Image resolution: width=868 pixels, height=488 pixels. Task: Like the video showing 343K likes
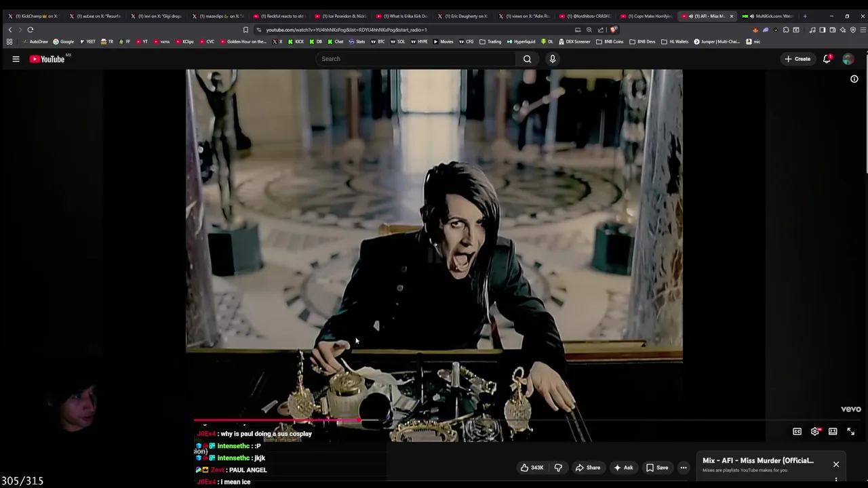point(532,468)
